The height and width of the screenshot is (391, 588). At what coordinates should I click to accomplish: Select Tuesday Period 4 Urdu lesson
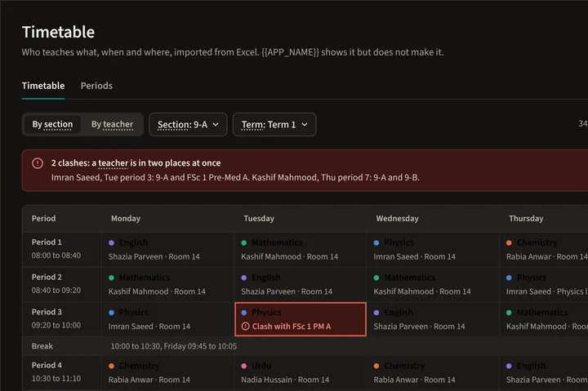click(x=301, y=372)
